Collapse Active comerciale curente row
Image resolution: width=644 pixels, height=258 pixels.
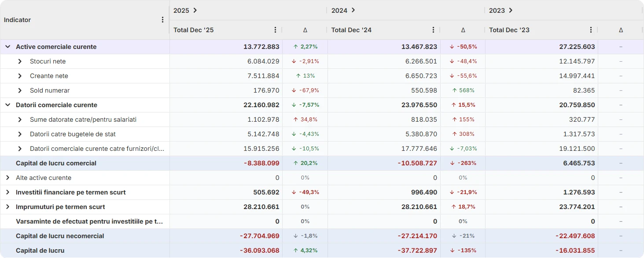point(7,47)
